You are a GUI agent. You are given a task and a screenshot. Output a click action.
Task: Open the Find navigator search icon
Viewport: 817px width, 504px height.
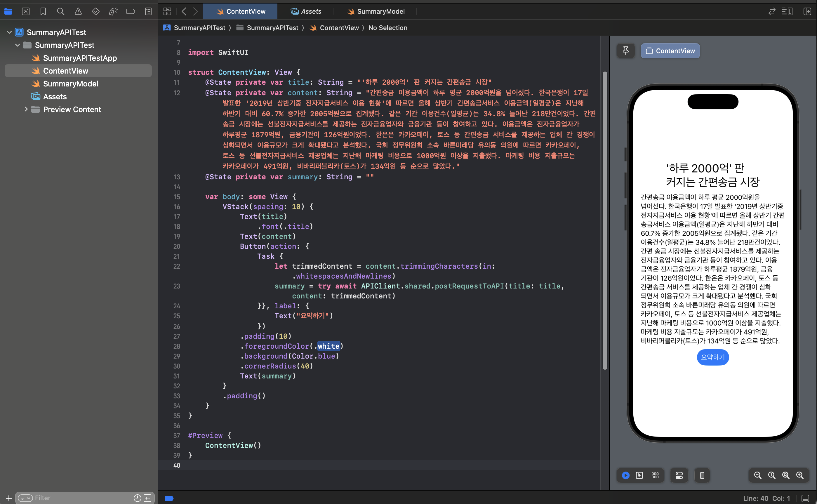tap(60, 11)
